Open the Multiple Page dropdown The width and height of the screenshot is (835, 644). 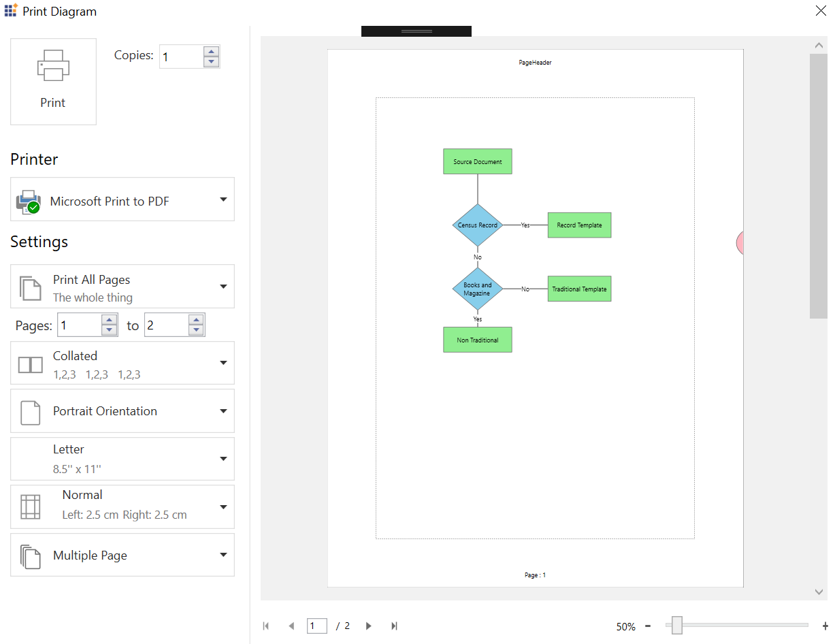tap(122, 555)
